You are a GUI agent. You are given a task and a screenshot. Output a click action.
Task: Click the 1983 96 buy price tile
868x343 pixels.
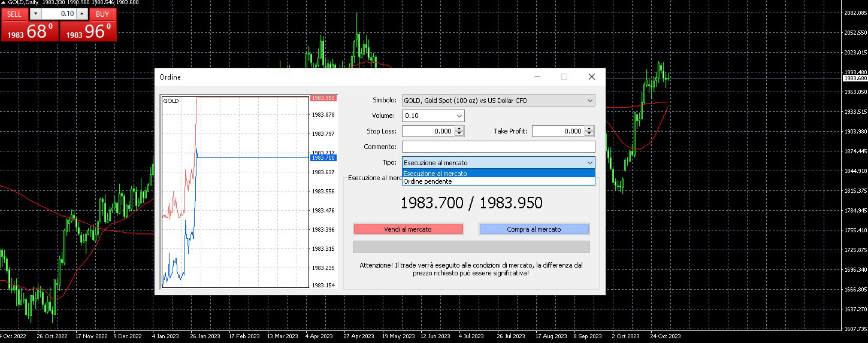pyautogui.click(x=88, y=31)
